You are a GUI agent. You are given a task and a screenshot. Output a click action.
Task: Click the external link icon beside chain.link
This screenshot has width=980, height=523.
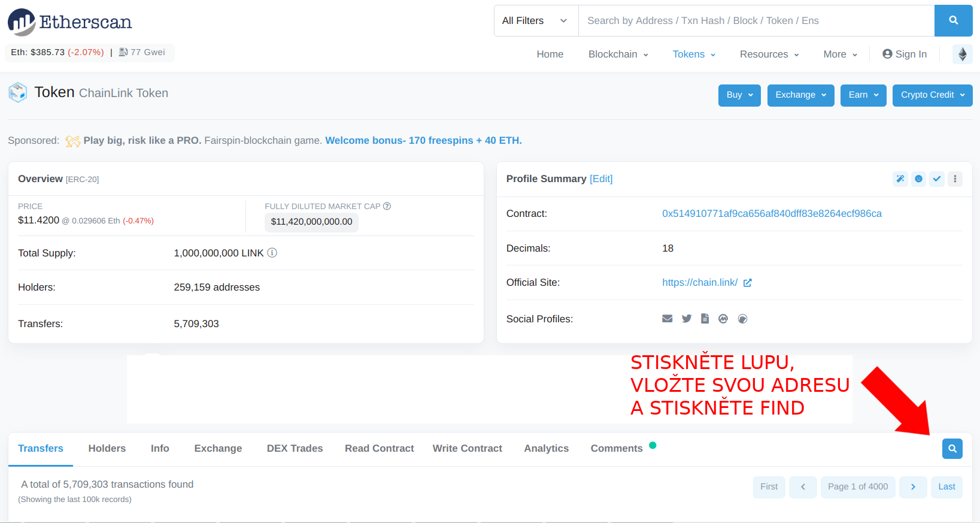pos(748,283)
